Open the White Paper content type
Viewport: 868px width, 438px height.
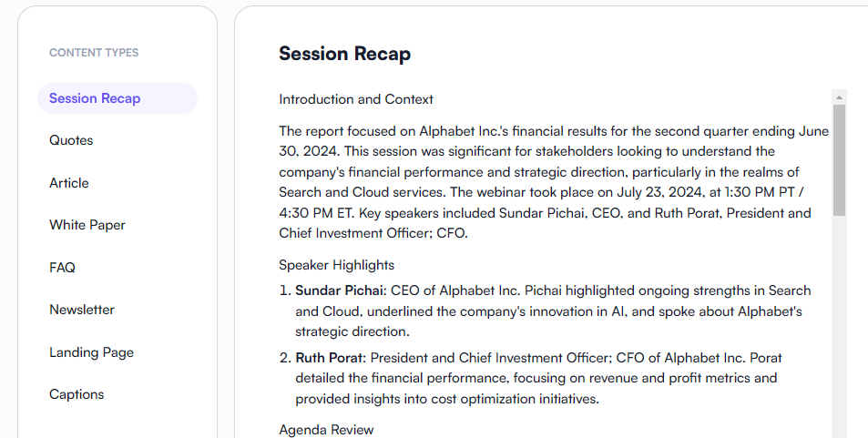pyautogui.click(x=87, y=225)
